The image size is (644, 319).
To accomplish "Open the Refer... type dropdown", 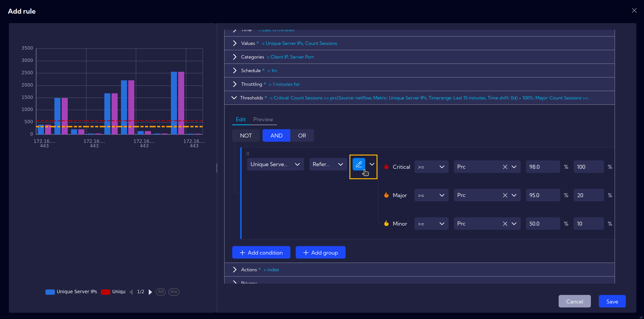I will coord(328,164).
